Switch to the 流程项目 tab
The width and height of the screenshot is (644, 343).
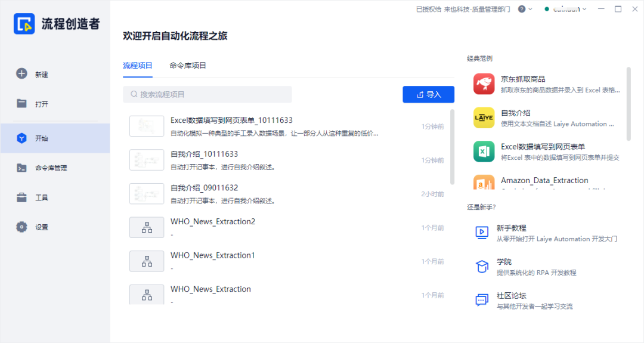[x=138, y=65]
